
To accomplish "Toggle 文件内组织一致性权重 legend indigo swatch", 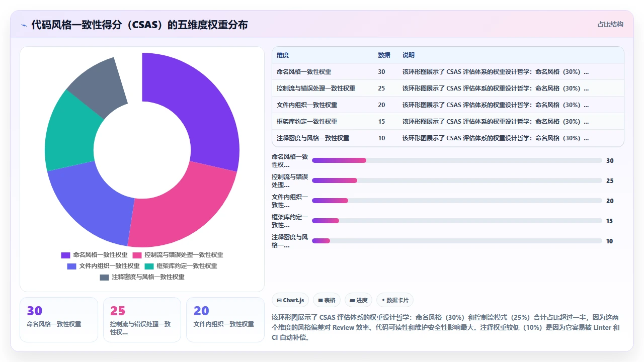I will [71, 266].
